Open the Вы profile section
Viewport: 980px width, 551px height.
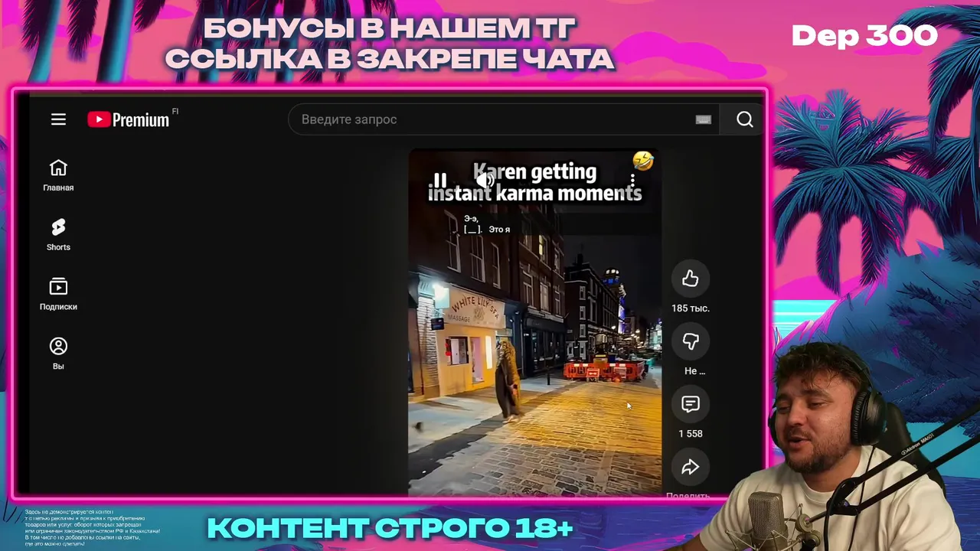pos(58,354)
